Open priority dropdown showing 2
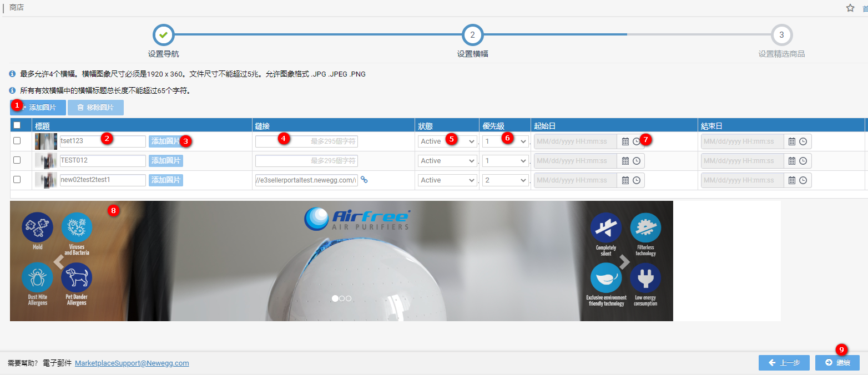Viewport: 868px width, 375px height. pyautogui.click(x=506, y=180)
